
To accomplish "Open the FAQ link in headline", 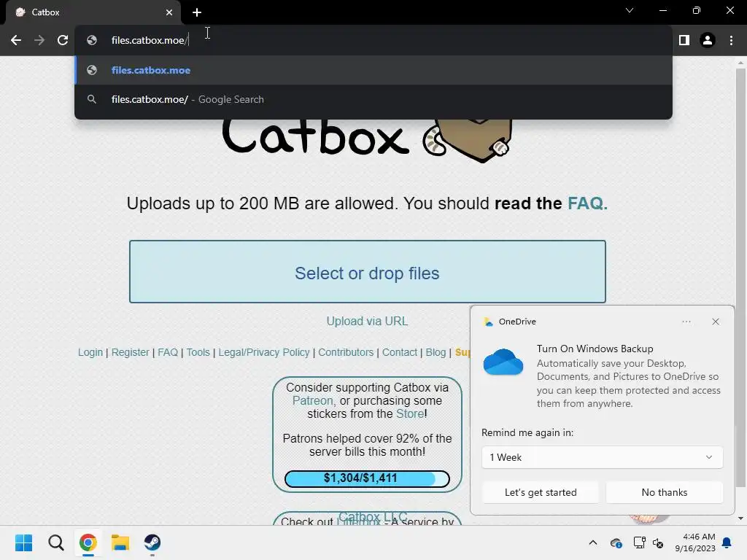I will (587, 203).
